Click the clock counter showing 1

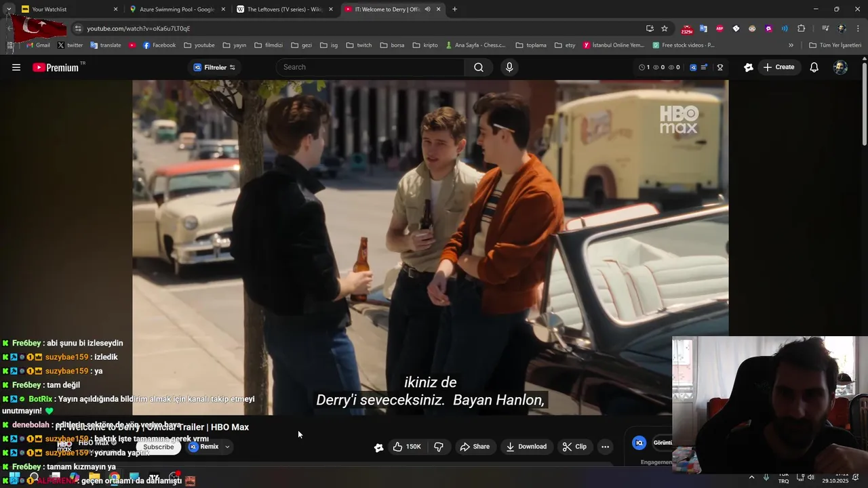(644, 67)
